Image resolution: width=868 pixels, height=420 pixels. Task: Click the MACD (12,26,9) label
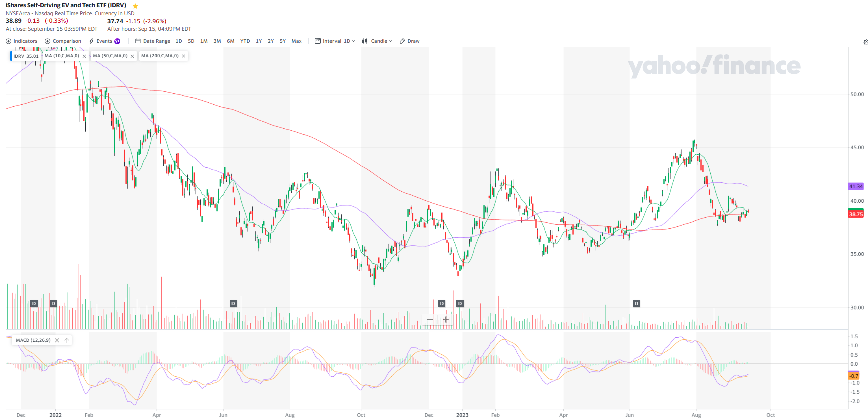[33, 340]
